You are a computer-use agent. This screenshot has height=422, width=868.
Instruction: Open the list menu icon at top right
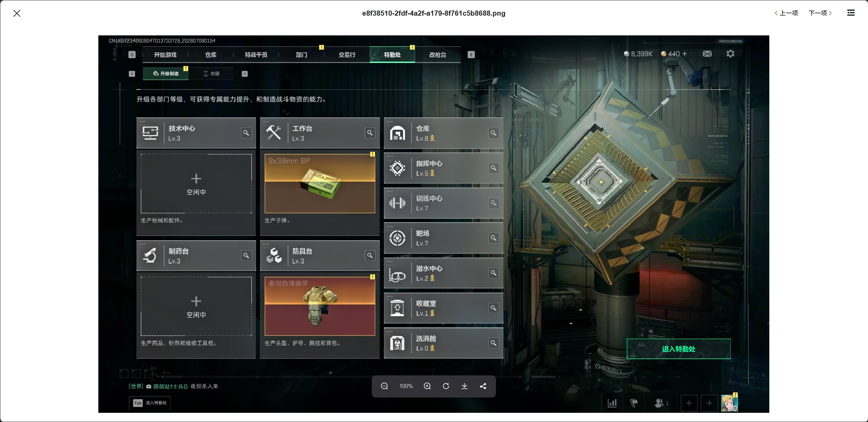pyautogui.click(x=851, y=13)
